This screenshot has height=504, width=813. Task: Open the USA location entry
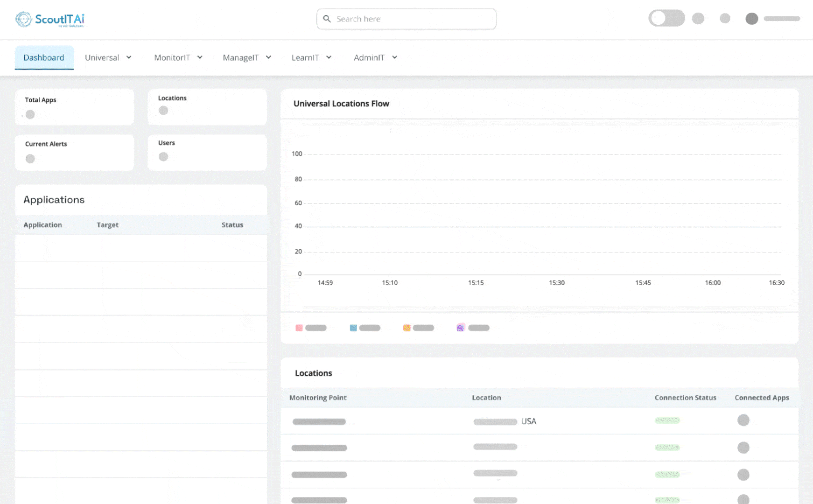pyautogui.click(x=529, y=421)
